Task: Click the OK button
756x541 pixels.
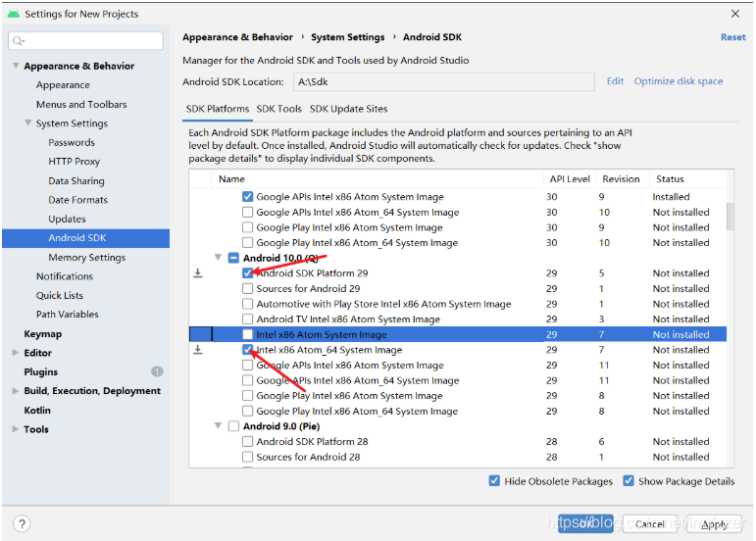Action: (x=585, y=523)
